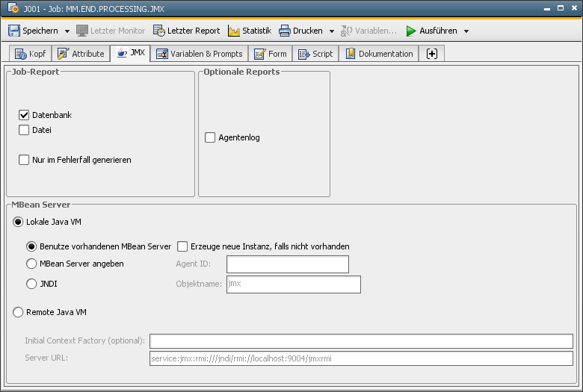Select the JMX tab
This screenshot has width=583, height=392.
[x=131, y=53]
